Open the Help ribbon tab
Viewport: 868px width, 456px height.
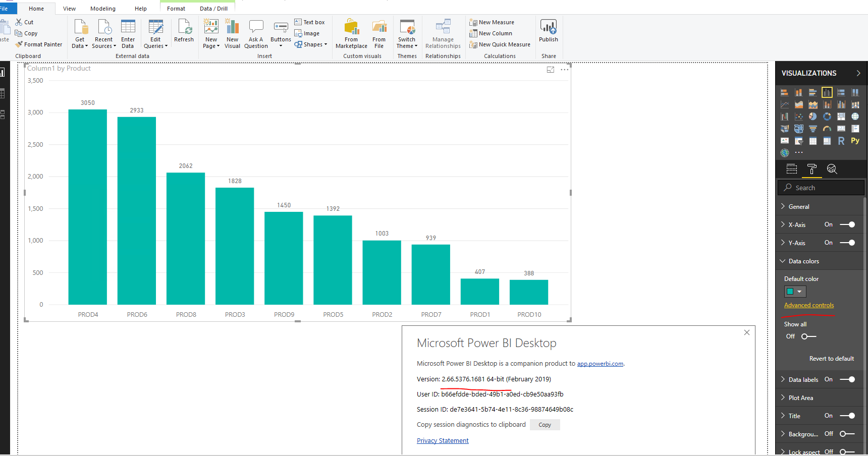tap(141, 9)
